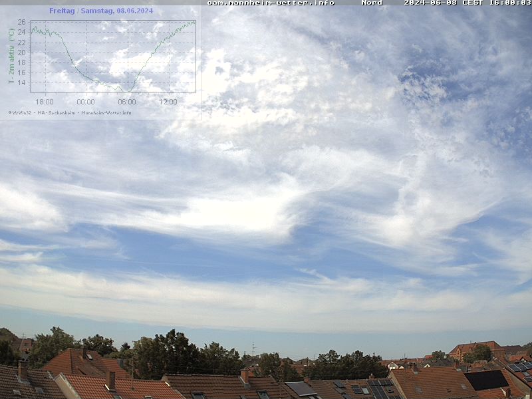Click the 06:00 time axis label
532x399 pixels.
tap(126, 102)
